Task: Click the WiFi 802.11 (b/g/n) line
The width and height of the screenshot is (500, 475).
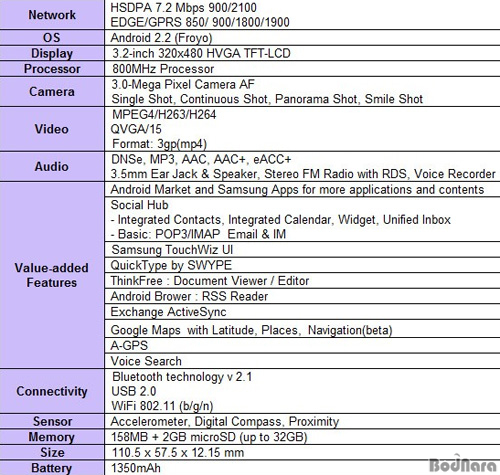Action: pyautogui.click(x=162, y=406)
